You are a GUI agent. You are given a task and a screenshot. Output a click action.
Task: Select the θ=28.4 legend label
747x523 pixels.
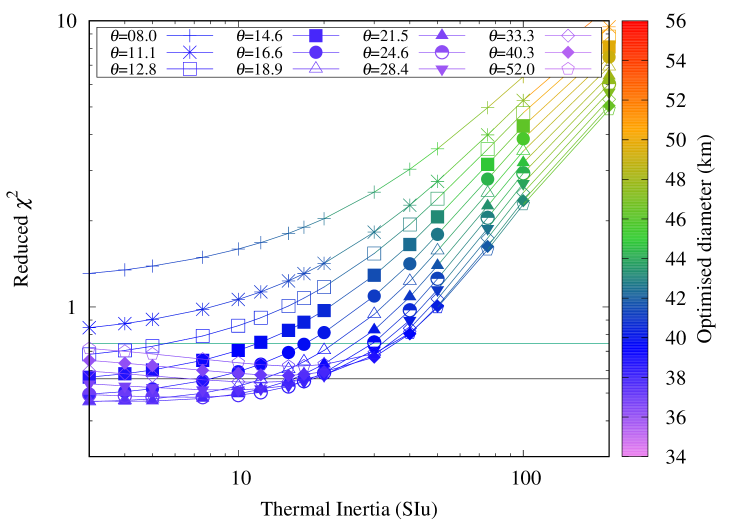[385, 70]
